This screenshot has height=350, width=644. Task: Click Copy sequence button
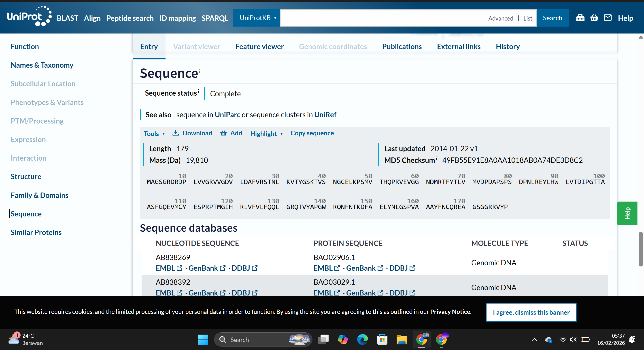pyautogui.click(x=312, y=133)
